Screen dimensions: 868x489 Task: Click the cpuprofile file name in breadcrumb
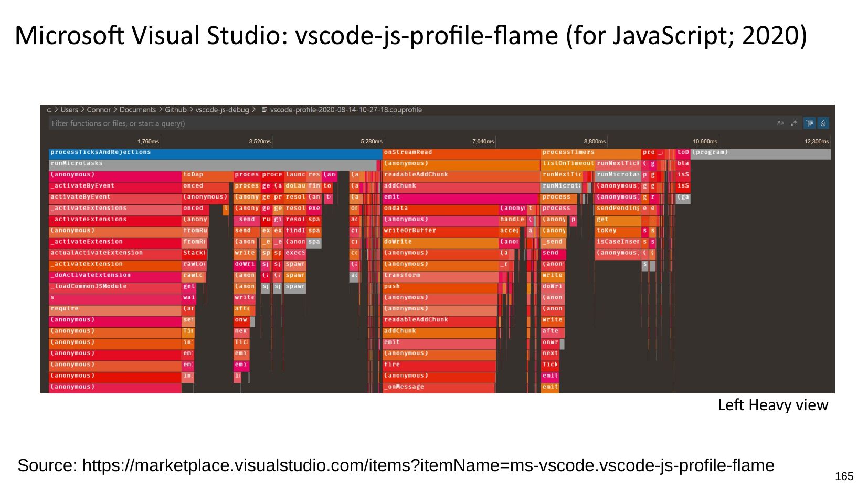[346, 110]
